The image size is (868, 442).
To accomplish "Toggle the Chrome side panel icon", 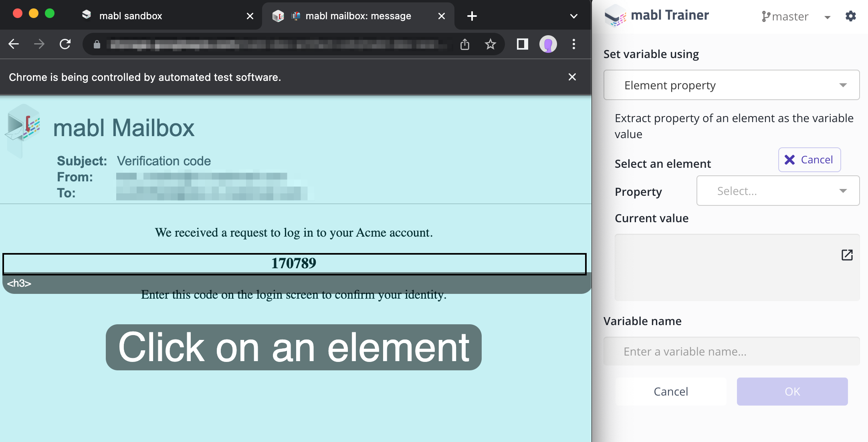I will [x=522, y=44].
